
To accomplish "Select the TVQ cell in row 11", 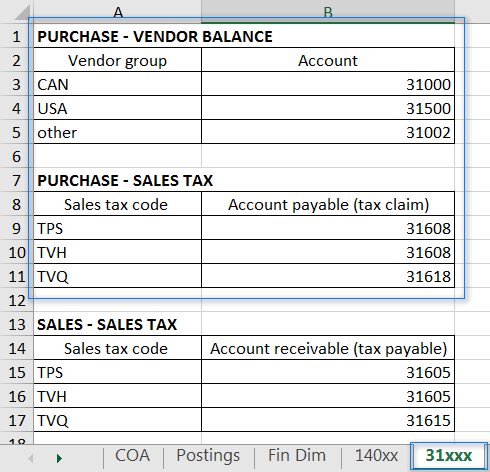I will pyautogui.click(x=118, y=276).
